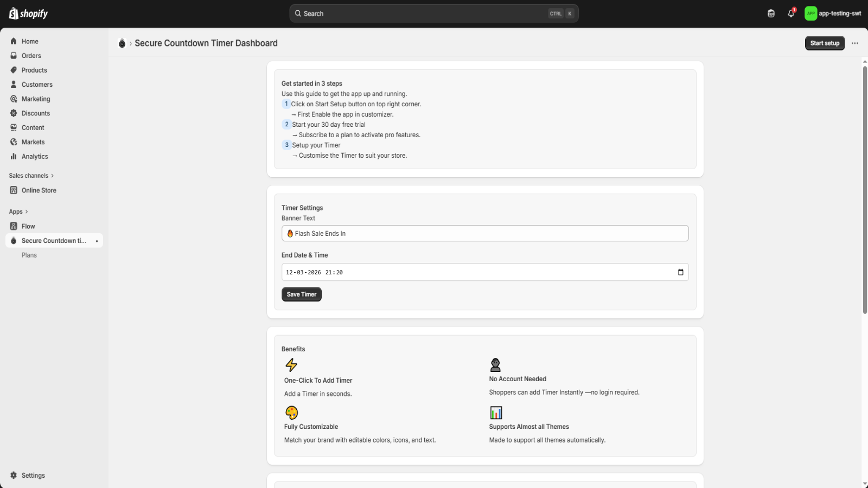Select the Markets item in the sidebar
This screenshot has height=488, width=868.
click(34, 142)
